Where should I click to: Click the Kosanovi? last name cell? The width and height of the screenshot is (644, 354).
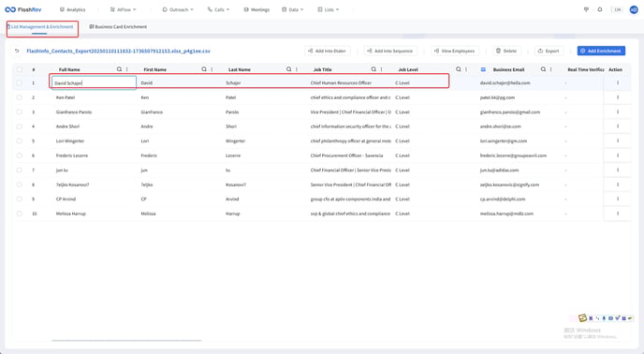click(x=236, y=184)
